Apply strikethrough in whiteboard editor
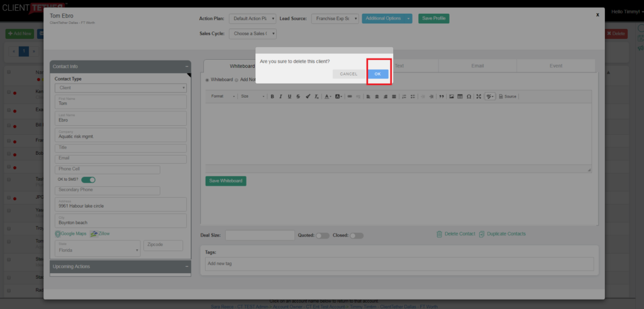The image size is (644, 309). point(298,96)
